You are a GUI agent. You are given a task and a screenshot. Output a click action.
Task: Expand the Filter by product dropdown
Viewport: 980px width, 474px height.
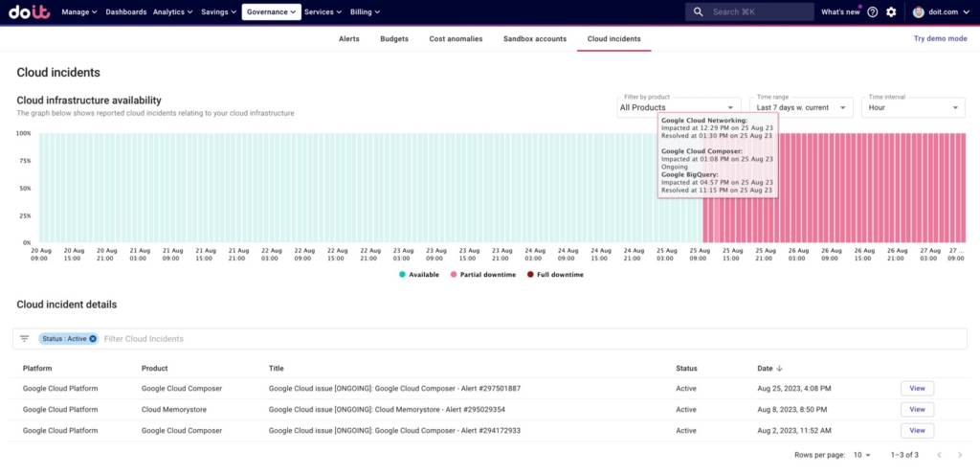click(x=679, y=107)
